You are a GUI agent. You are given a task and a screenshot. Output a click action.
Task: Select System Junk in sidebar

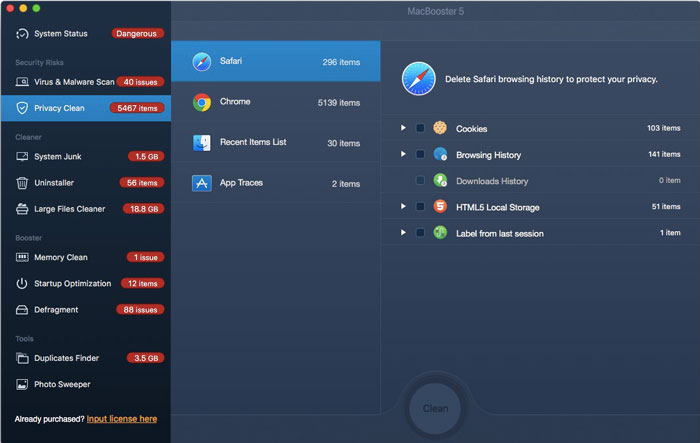pyautogui.click(x=86, y=157)
